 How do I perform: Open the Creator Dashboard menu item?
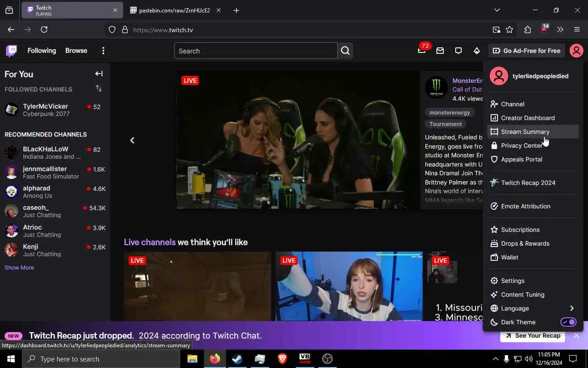pyautogui.click(x=533, y=118)
